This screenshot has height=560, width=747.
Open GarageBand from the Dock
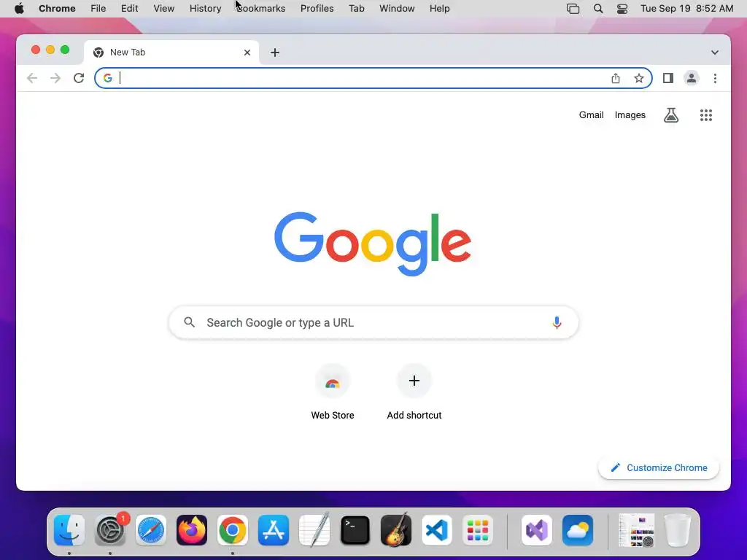click(x=396, y=530)
